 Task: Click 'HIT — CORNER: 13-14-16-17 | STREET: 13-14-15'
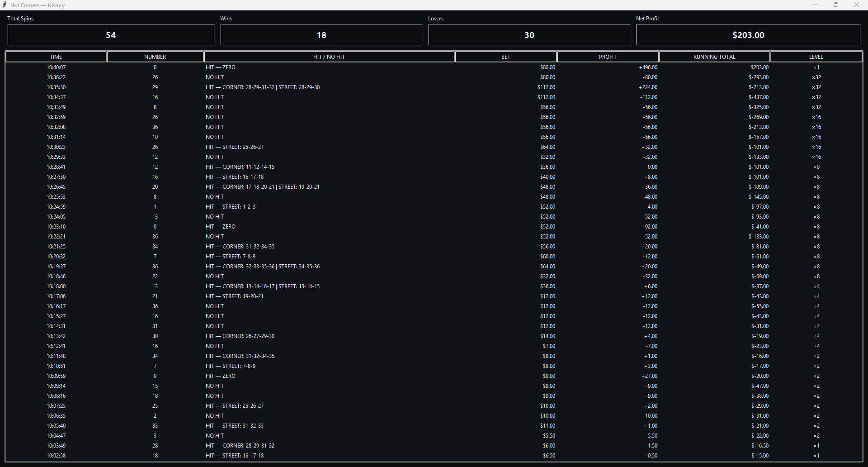click(263, 286)
